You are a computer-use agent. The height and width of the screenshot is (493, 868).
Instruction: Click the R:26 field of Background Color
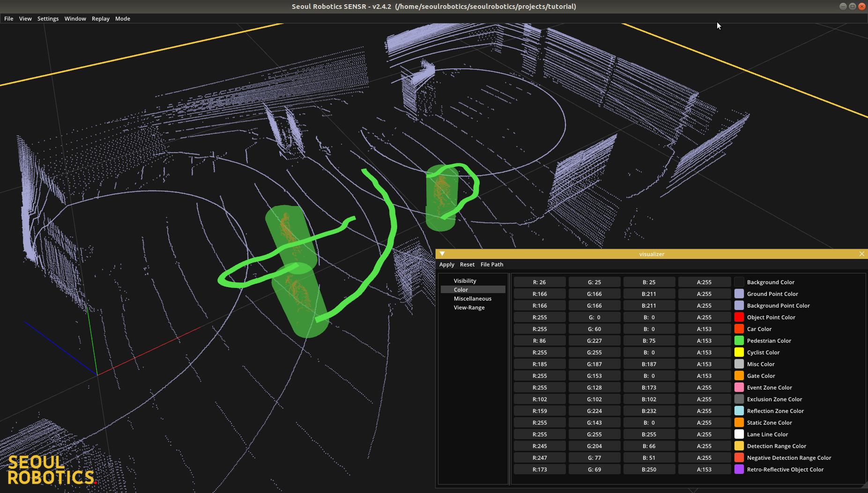[x=540, y=282]
